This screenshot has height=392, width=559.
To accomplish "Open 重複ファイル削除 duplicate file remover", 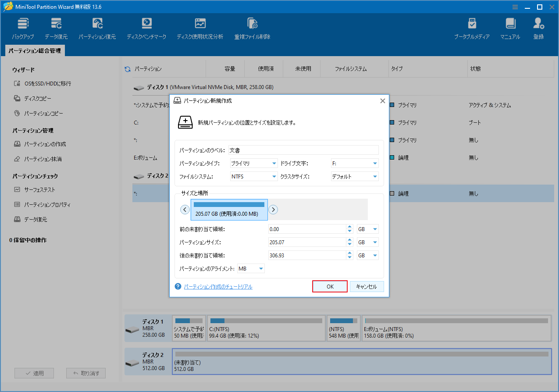I will point(252,28).
